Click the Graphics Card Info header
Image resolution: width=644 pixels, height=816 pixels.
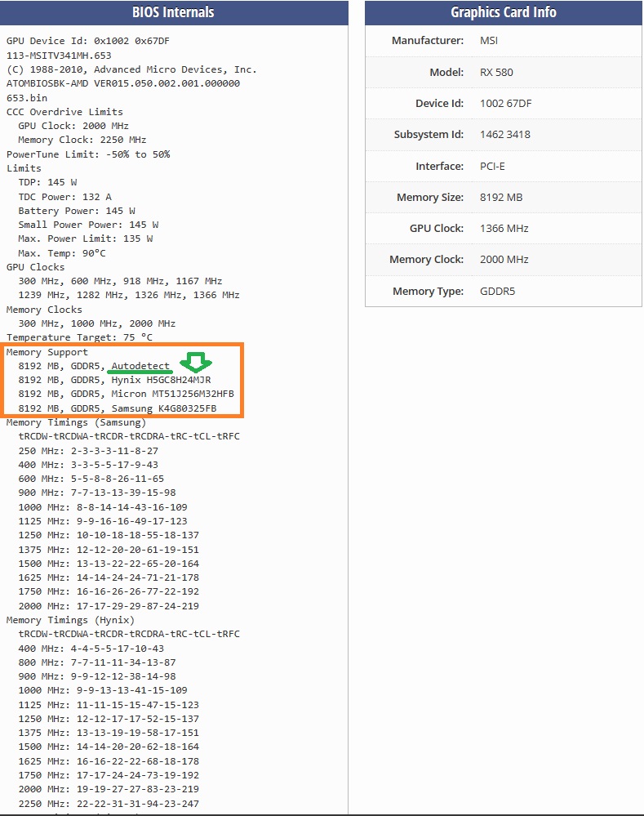coord(503,12)
